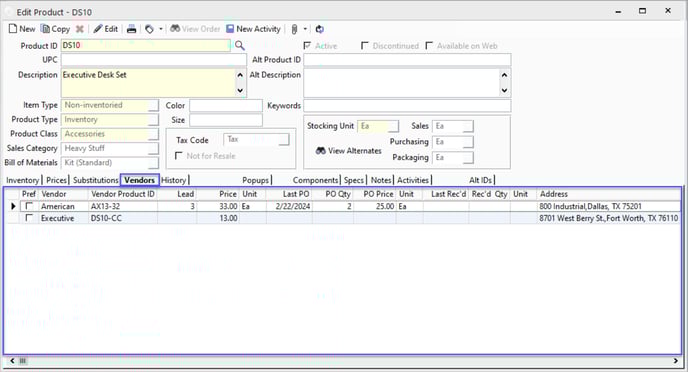Open dropdown arrow next to tag icon
This screenshot has width=688, height=372.
point(161,29)
